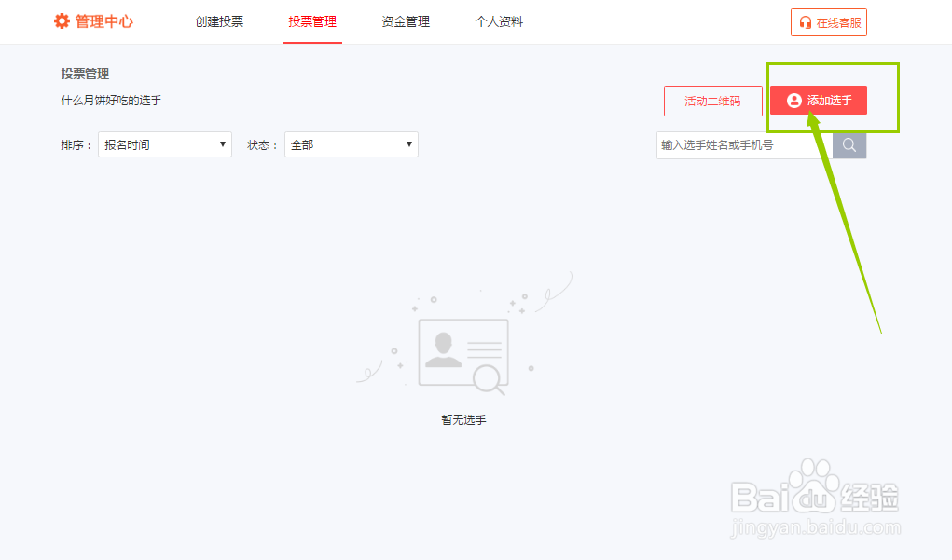The height and width of the screenshot is (560, 952).
Task: Switch to the 投票管理 tab
Action: [x=312, y=21]
